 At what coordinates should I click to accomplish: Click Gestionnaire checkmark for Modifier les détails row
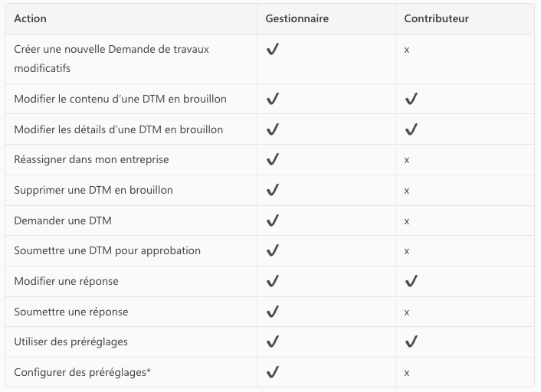272,129
